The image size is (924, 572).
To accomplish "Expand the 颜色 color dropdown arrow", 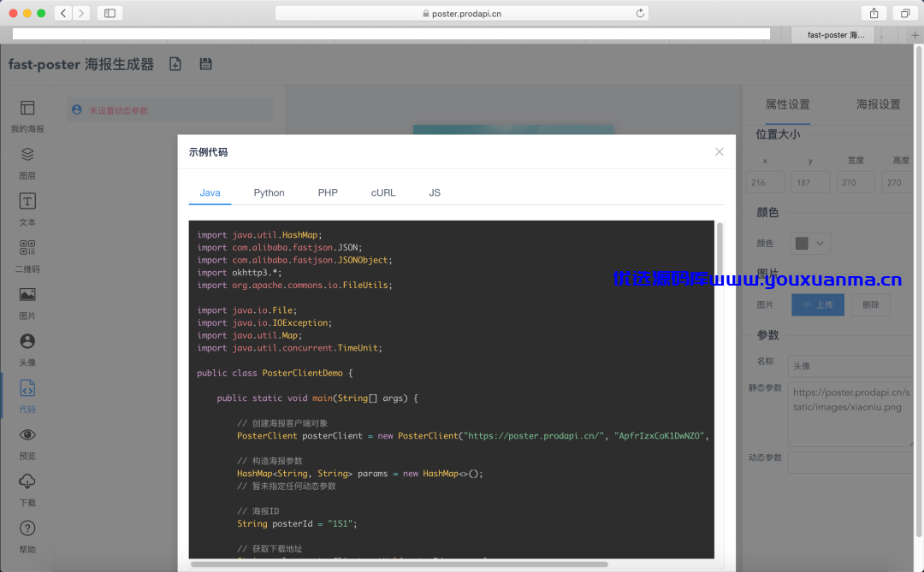I will [820, 244].
